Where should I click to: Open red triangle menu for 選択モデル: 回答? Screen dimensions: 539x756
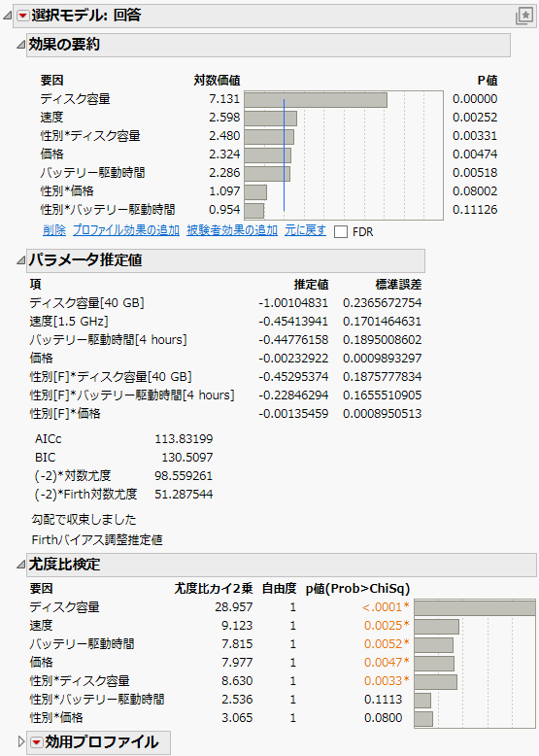[22, 16]
